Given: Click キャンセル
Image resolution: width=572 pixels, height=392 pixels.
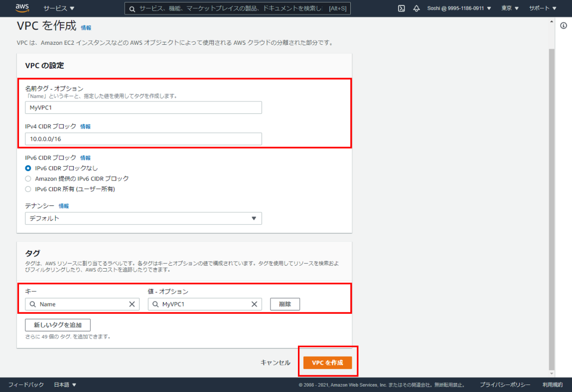Looking at the screenshot, I should 275,362.
